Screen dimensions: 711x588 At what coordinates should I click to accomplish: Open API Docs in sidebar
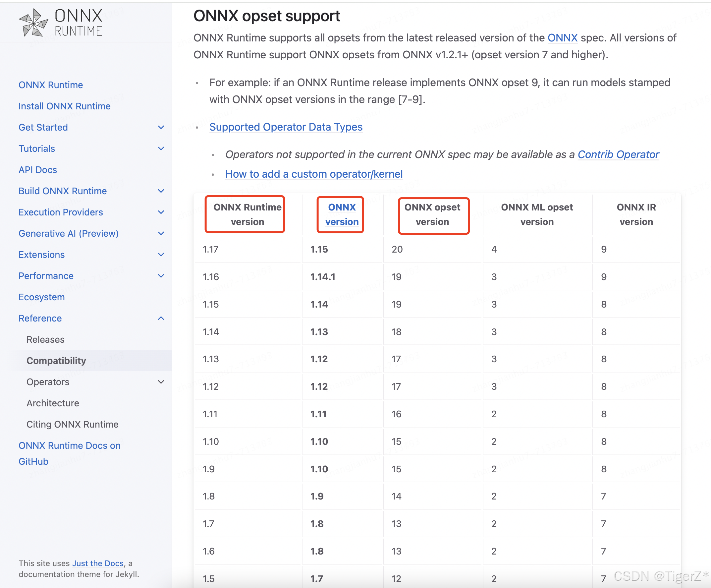click(37, 170)
